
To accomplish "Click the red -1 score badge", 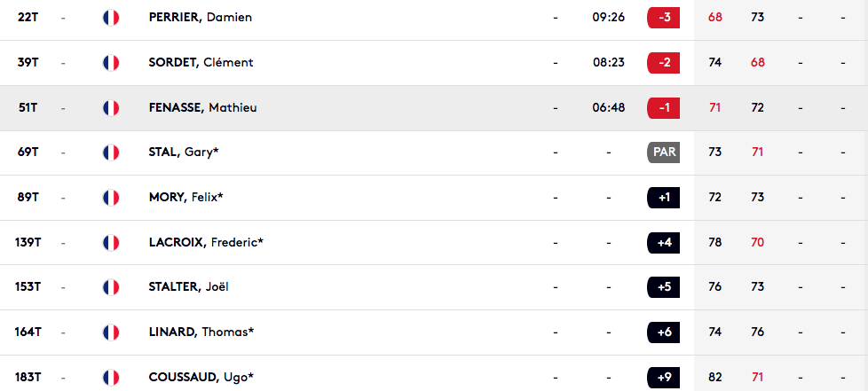I will (x=663, y=108).
